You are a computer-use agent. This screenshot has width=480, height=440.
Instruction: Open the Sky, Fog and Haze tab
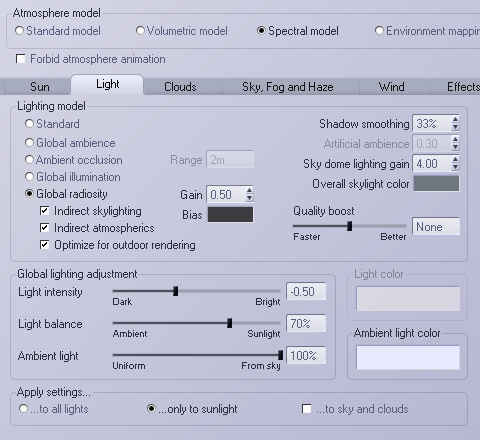coord(288,87)
